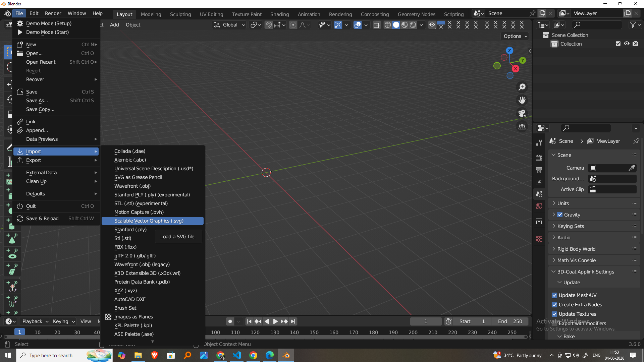Image resolution: width=644 pixels, height=362 pixels.
Task: Uncheck Create Extra Nodes
Action: point(554,305)
